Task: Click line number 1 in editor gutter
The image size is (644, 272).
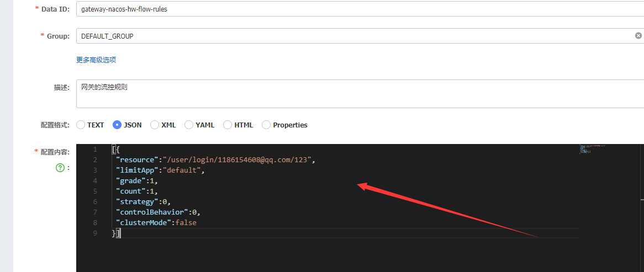Action: tap(95, 150)
